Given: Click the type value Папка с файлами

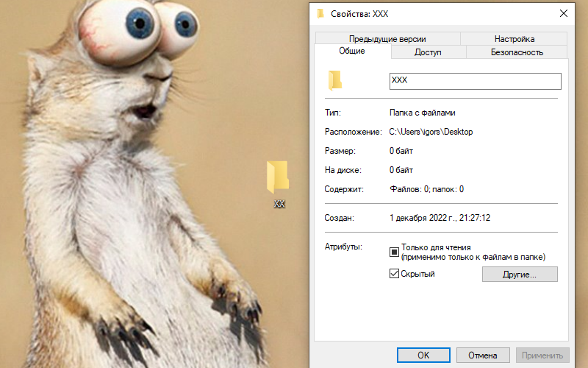Looking at the screenshot, I should [422, 113].
